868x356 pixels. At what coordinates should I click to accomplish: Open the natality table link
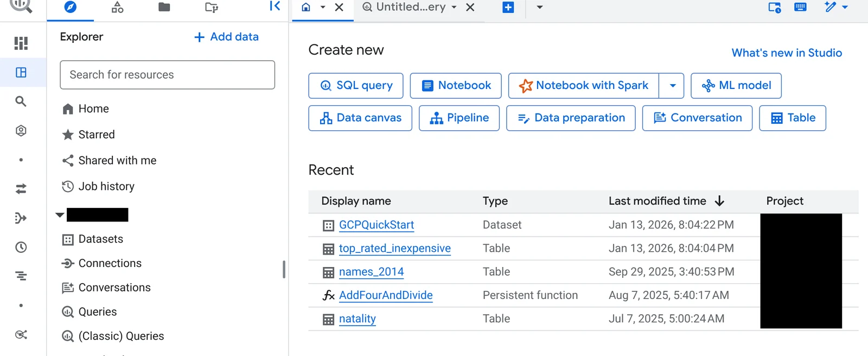358,319
